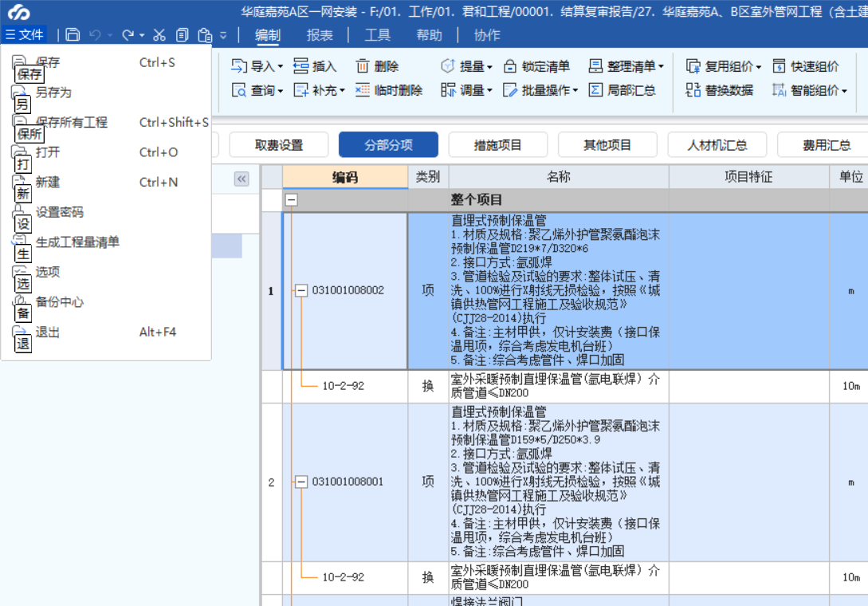Click the Save icon in quick access toolbar

(72, 33)
